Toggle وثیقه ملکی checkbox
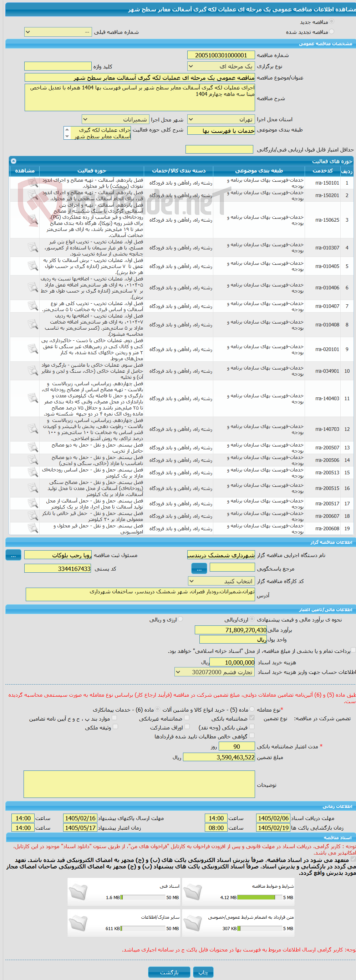The image size is (356, 980). coord(115,727)
